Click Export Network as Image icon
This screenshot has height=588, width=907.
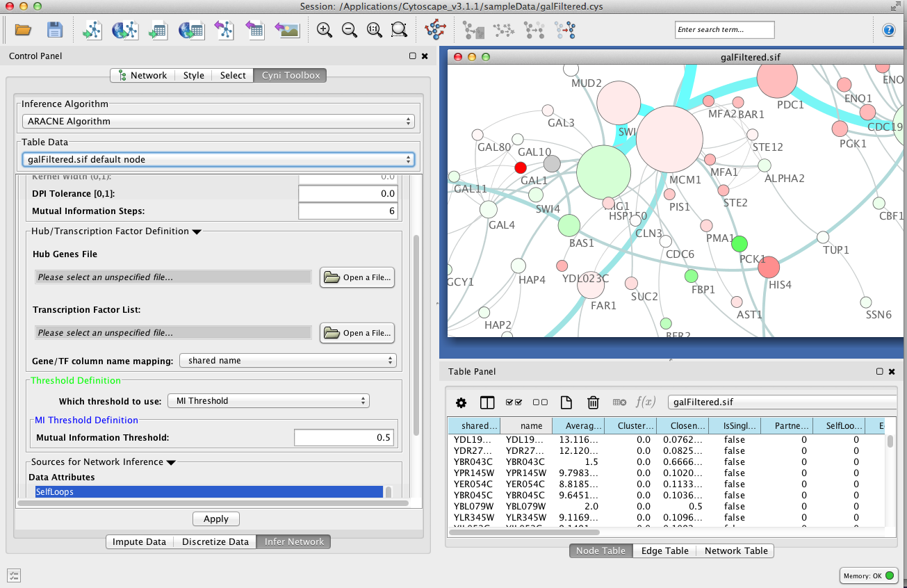click(x=286, y=30)
